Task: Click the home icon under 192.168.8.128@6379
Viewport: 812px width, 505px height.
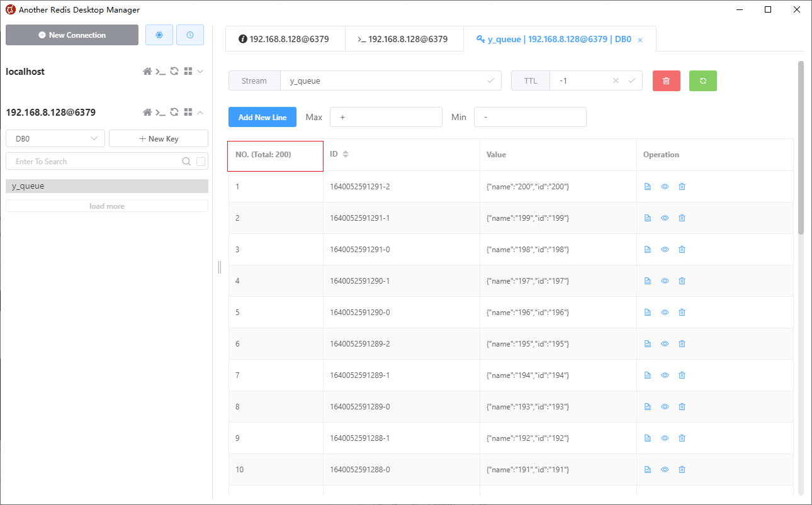Action: click(147, 112)
